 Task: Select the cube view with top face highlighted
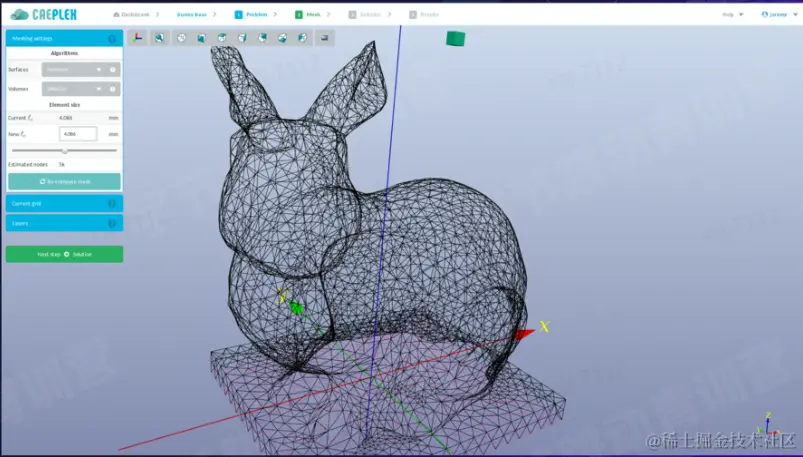click(x=222, y=37)
